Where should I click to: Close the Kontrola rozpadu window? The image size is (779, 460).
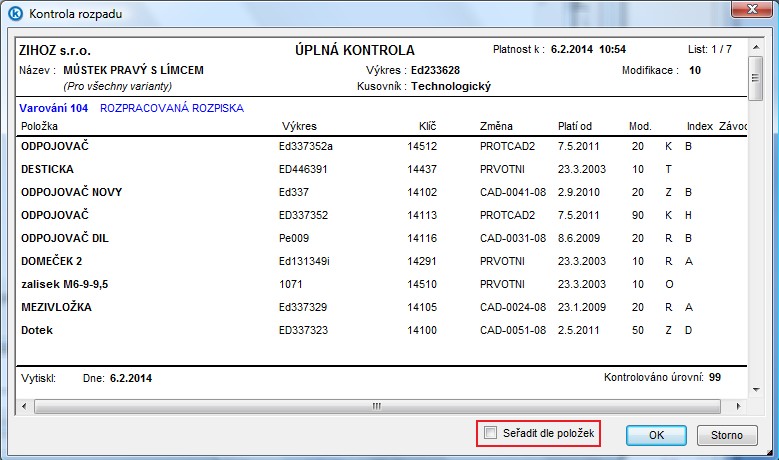coord(752,9)
